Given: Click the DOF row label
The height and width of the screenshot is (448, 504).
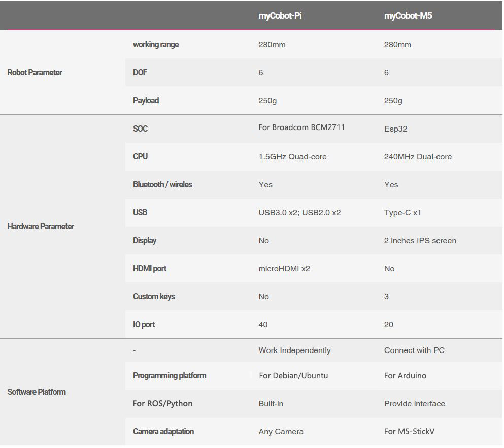Looking at the screenshot, I should 140,73.
